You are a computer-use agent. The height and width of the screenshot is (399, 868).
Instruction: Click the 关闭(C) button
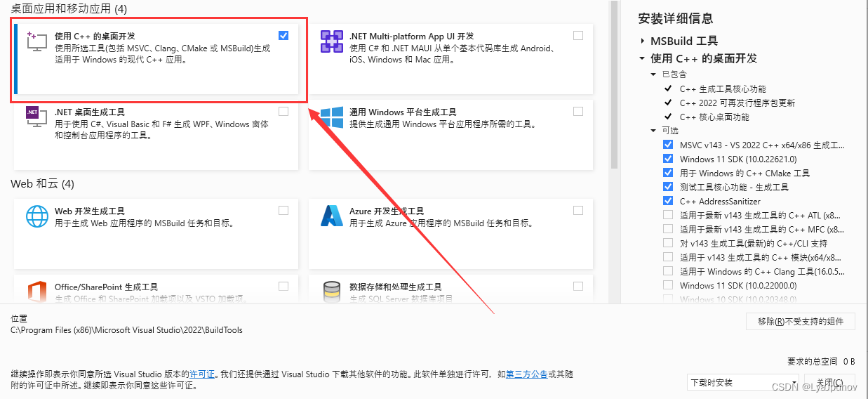pos(828,382)
